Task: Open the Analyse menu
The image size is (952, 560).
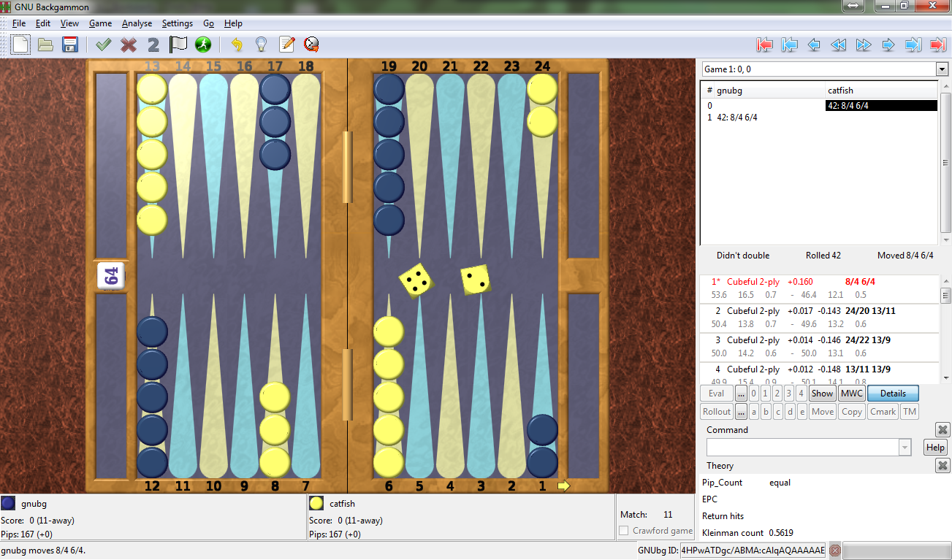Action: 137,23
